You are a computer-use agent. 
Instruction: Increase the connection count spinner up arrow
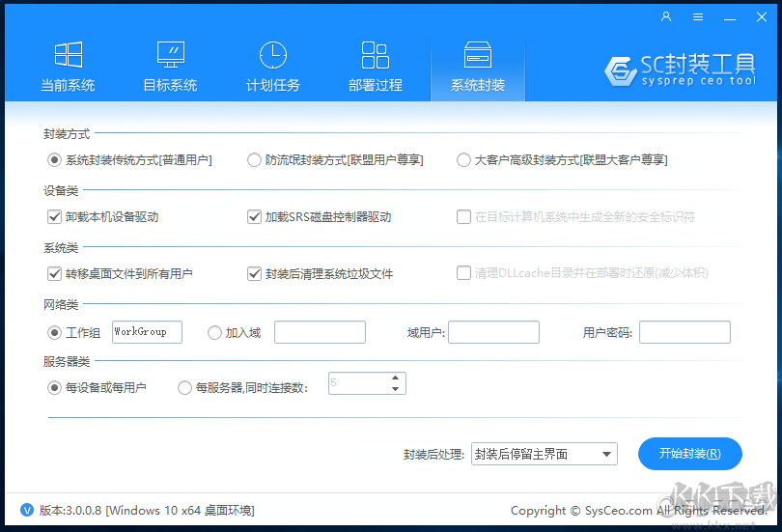(395, 378)
